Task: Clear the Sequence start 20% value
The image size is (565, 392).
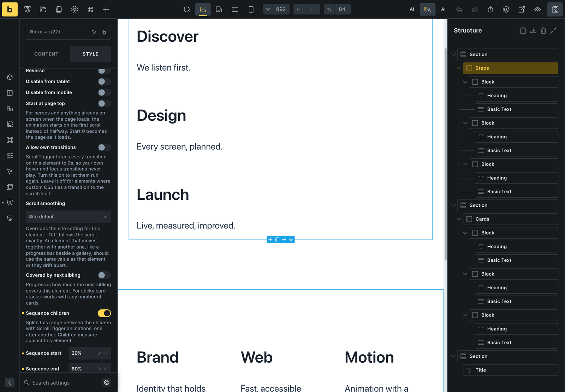Action: 100,353
